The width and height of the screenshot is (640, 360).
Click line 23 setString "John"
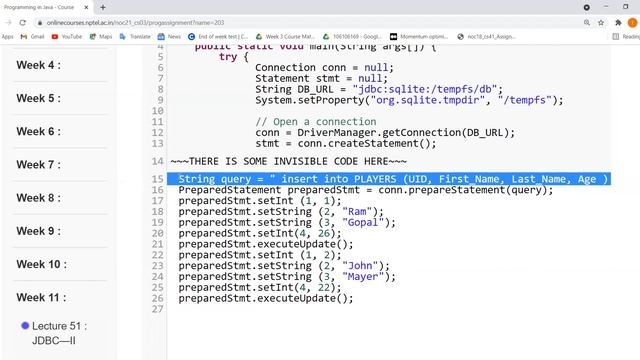point(284,266)
